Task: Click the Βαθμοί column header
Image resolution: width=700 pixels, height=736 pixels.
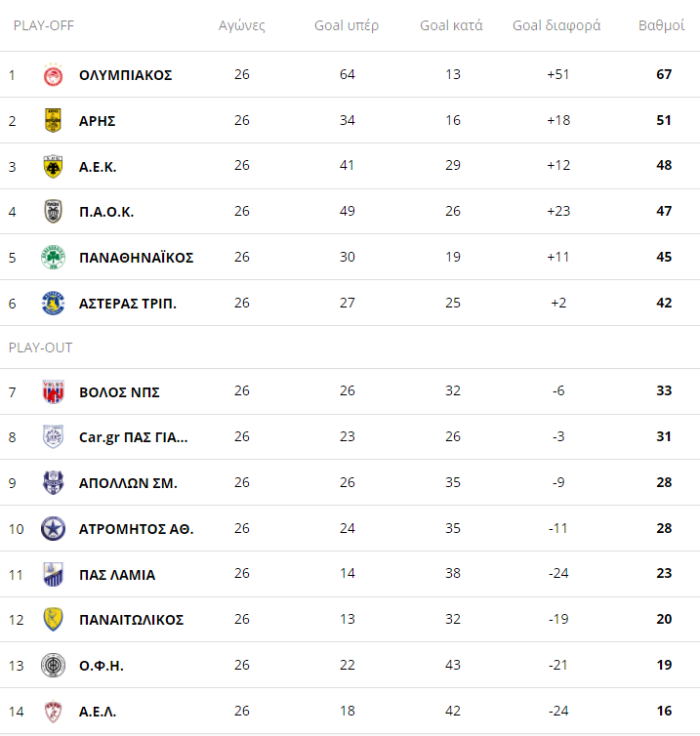Action: point(661,25)
